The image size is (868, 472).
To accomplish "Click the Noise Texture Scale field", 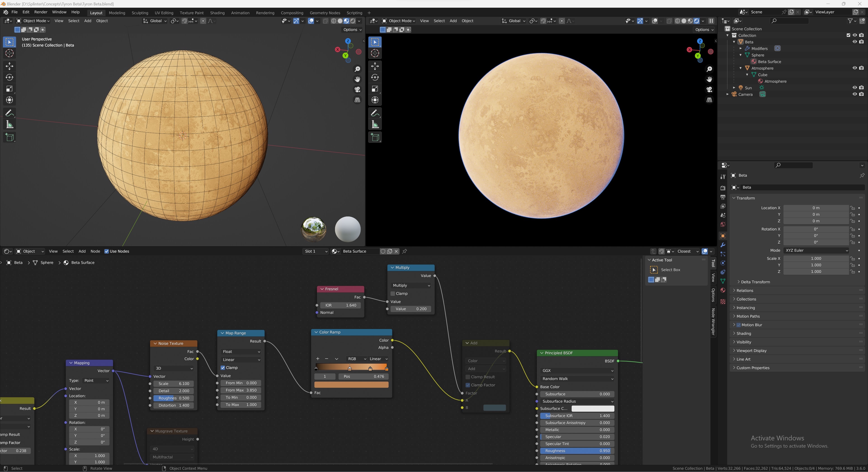I will click(174, 384).
